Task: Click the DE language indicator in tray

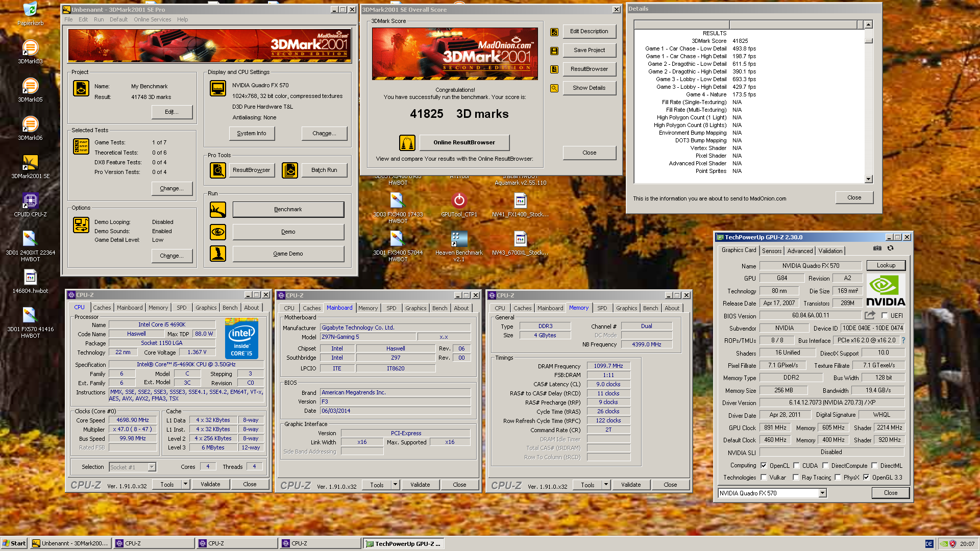Action: coord(929,544)
